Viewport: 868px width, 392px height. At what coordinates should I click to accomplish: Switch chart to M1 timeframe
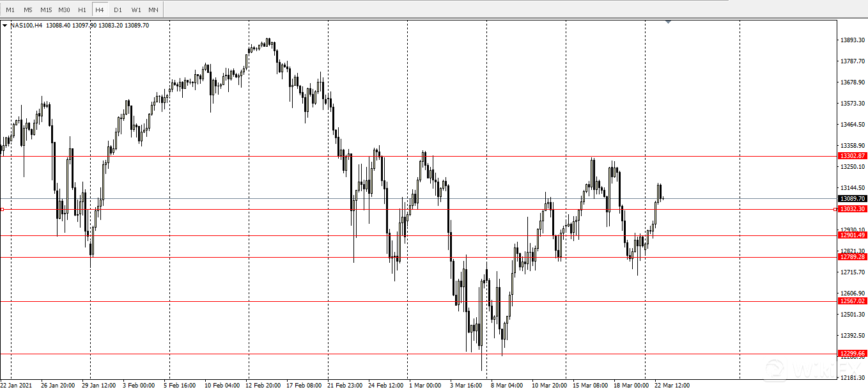(10, 10)
